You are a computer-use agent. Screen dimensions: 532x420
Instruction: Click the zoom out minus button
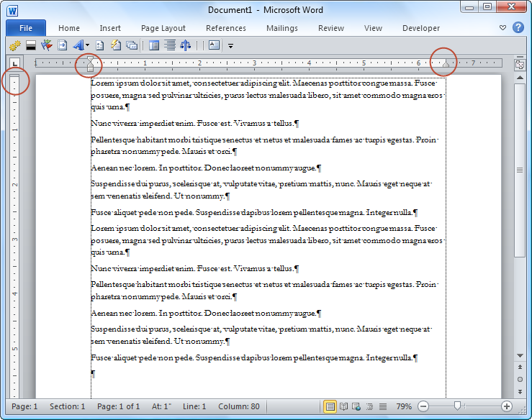(x=423, y=406)
